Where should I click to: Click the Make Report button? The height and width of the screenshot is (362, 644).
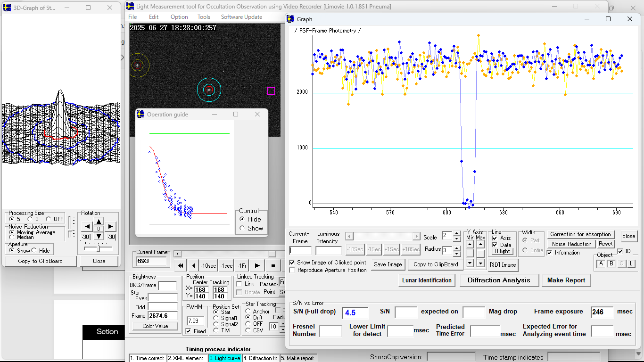(566, 280)
